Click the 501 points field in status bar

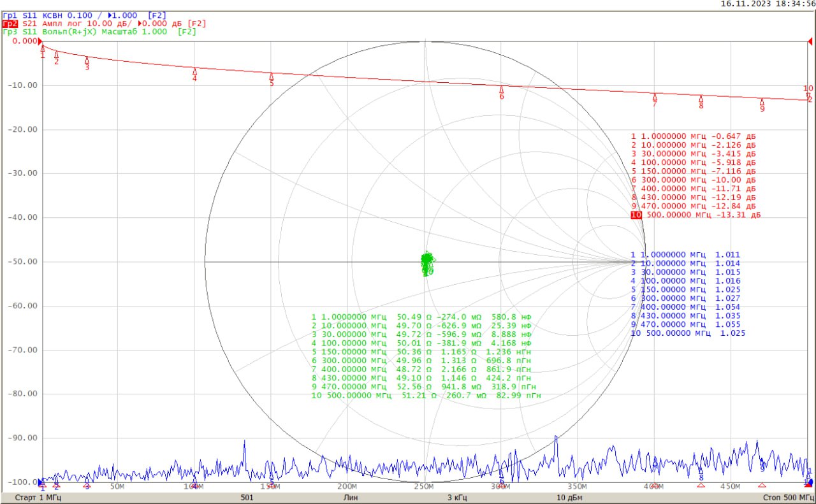pyautogui.click(x=248, y=496)
